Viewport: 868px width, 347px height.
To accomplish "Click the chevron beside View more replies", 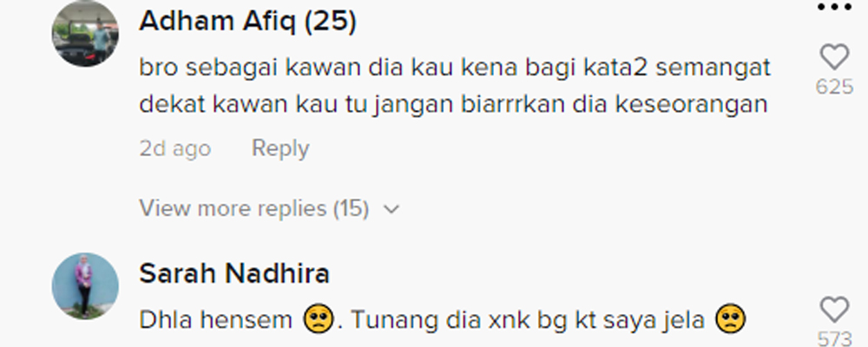I will [x=391, y=209].
